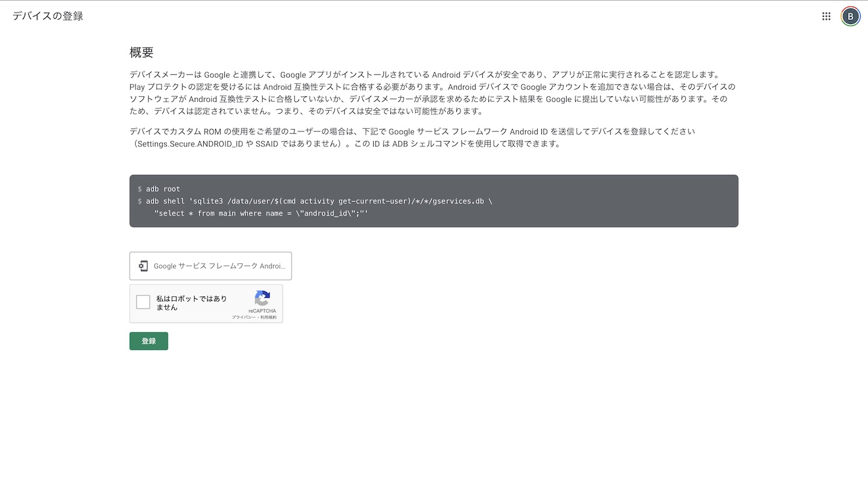This screenshot has width=868, height=502.
Task: Focus the Google サービス フレームワーク Android ID field
Action: [x=219, y=266]
